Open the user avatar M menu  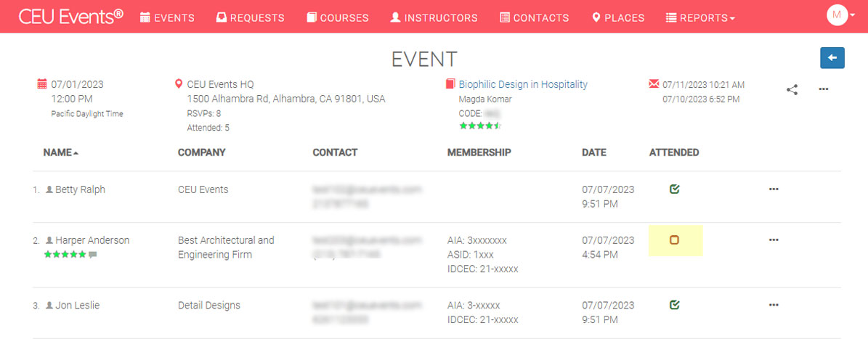pyautogui.click(x=840, y=15)
